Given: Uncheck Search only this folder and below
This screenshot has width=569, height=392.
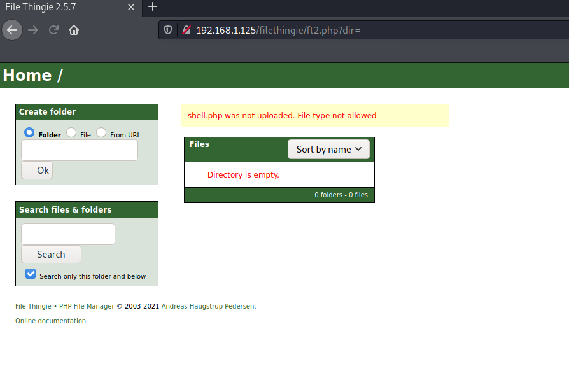Looking at the screenshot, I should (x=31, y=274).
